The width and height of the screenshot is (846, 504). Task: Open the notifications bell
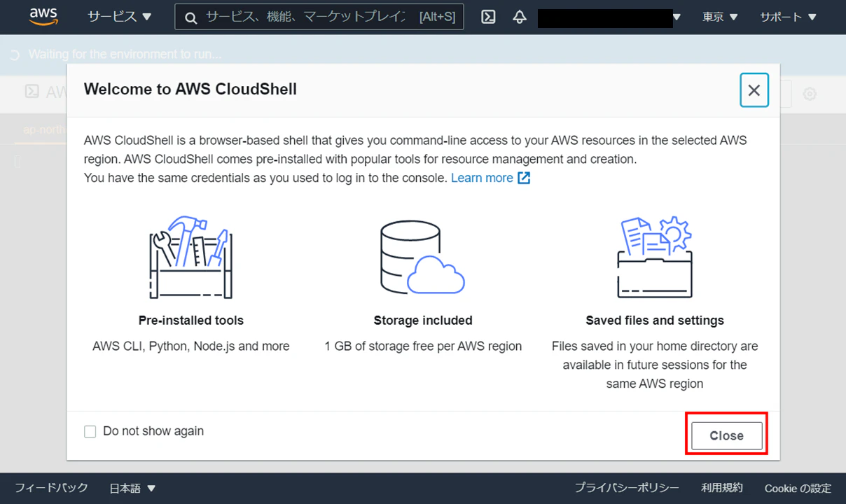(x=519, y=17)
